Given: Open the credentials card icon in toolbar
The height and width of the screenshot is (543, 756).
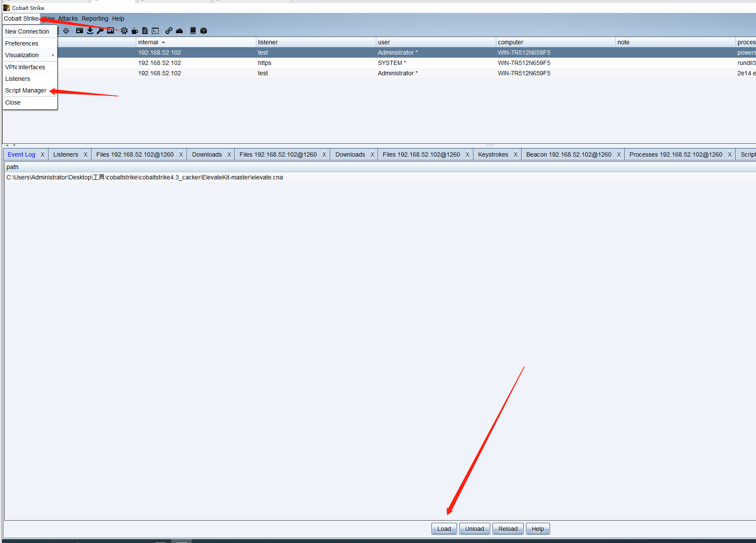Looking at the screenshot, I should [80, 31].
